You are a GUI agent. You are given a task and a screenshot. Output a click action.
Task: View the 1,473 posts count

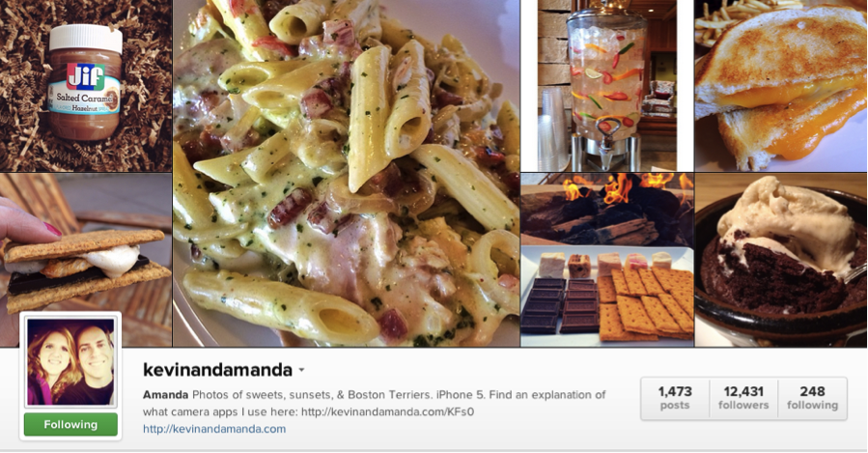(675, 398)
